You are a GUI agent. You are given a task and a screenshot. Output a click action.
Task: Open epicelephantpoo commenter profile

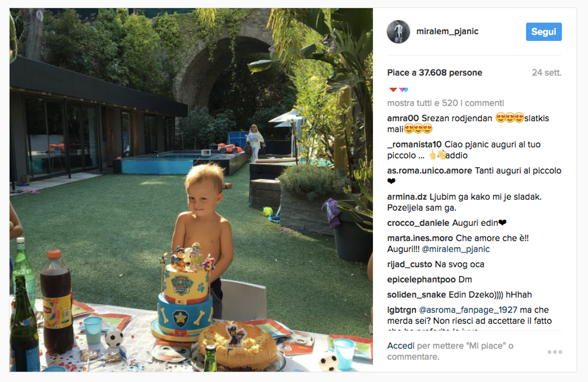421,279
